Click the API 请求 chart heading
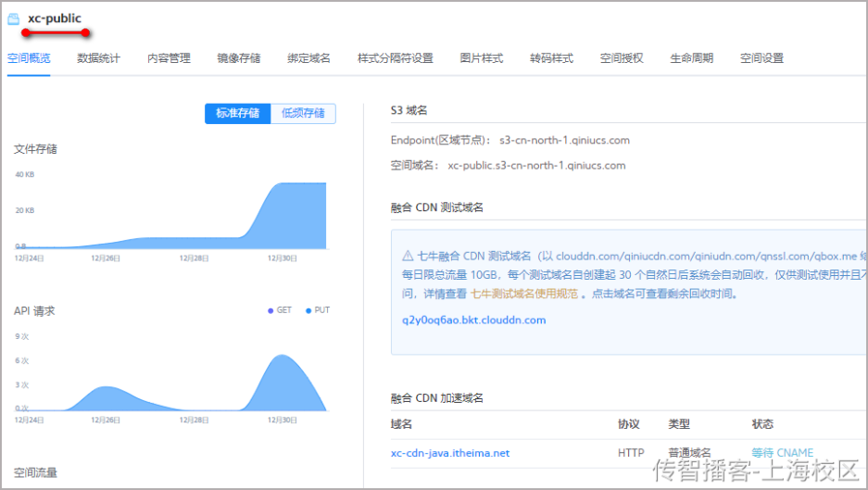The image size is (868, 490). (x=34, y=311)
